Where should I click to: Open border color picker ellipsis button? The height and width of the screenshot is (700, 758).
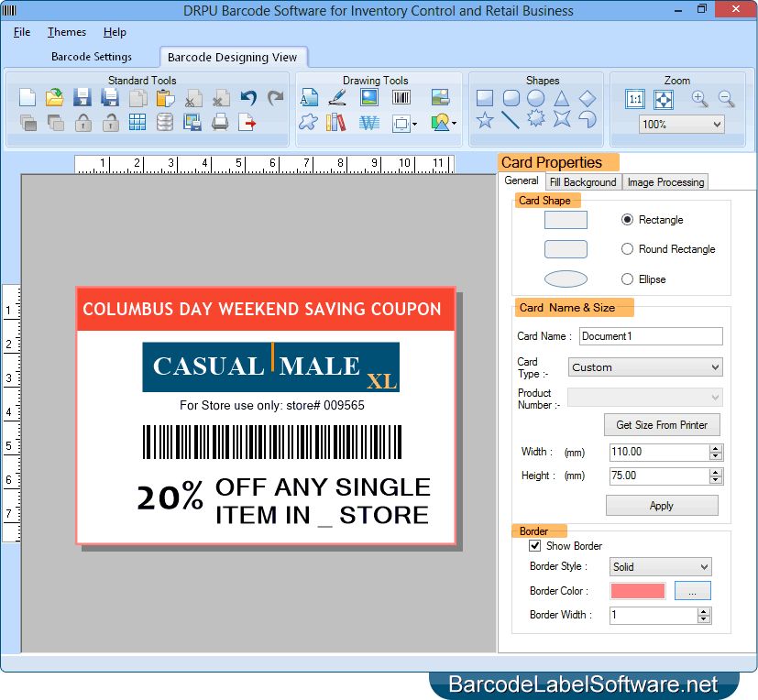(x=692, y=591)
